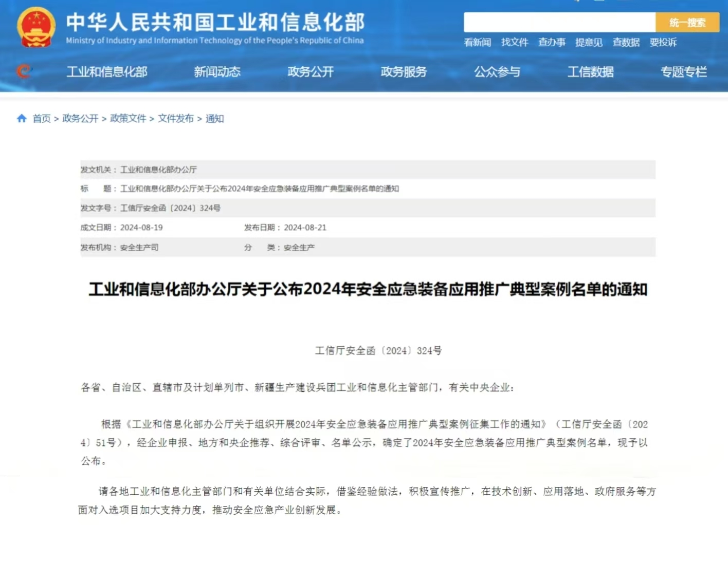Open the 工信数据 navigation item

tap(590, 72)
